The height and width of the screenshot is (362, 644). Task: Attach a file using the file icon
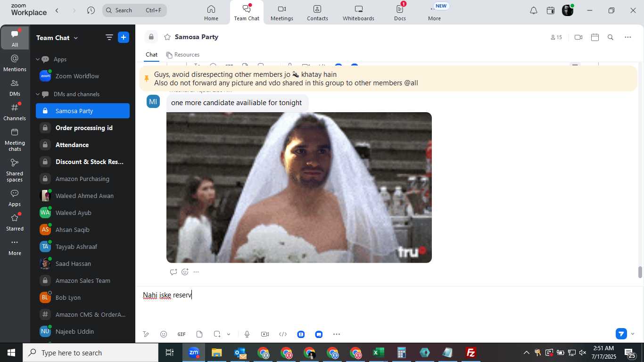point(199,334)
